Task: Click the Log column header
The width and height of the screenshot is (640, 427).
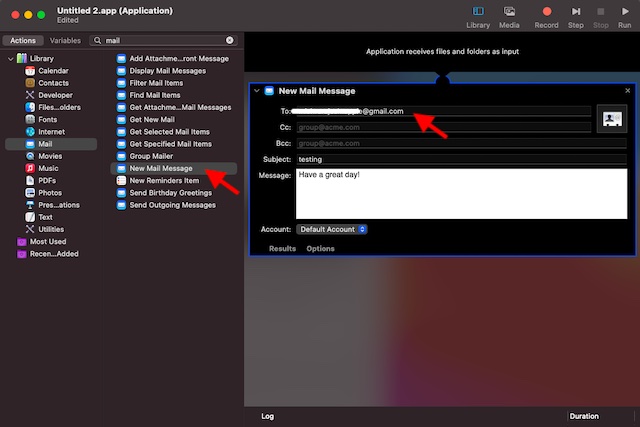Action: [267, 416]
